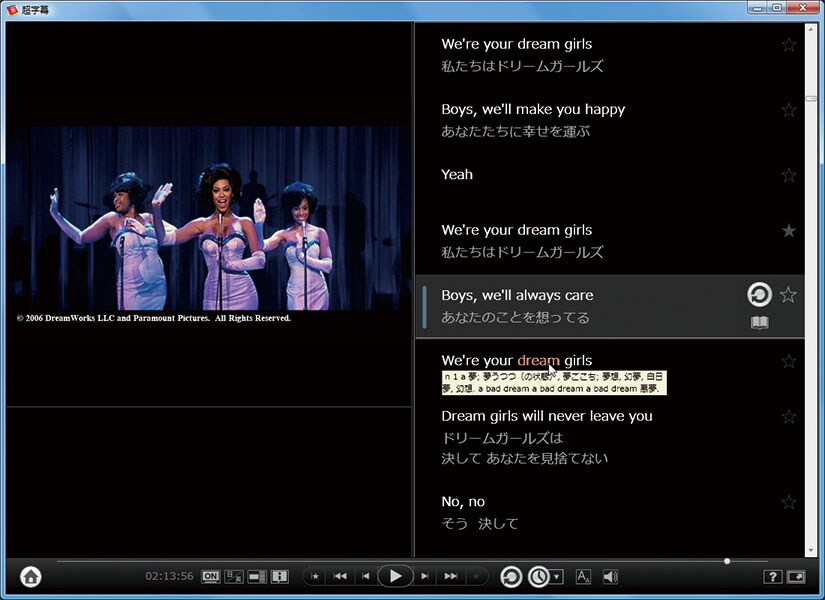
Task: Open the dropdown arrow beside the clock icon
Action: coord(557,577)
